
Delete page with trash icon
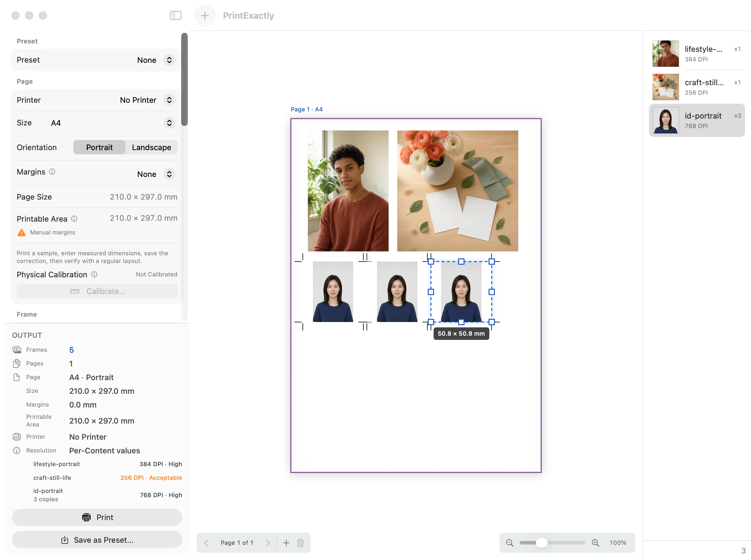300,543
